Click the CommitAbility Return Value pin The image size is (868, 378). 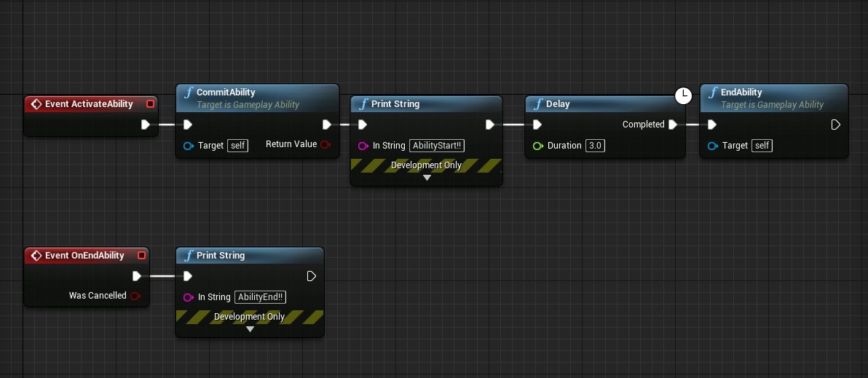(x=325, y=144)
